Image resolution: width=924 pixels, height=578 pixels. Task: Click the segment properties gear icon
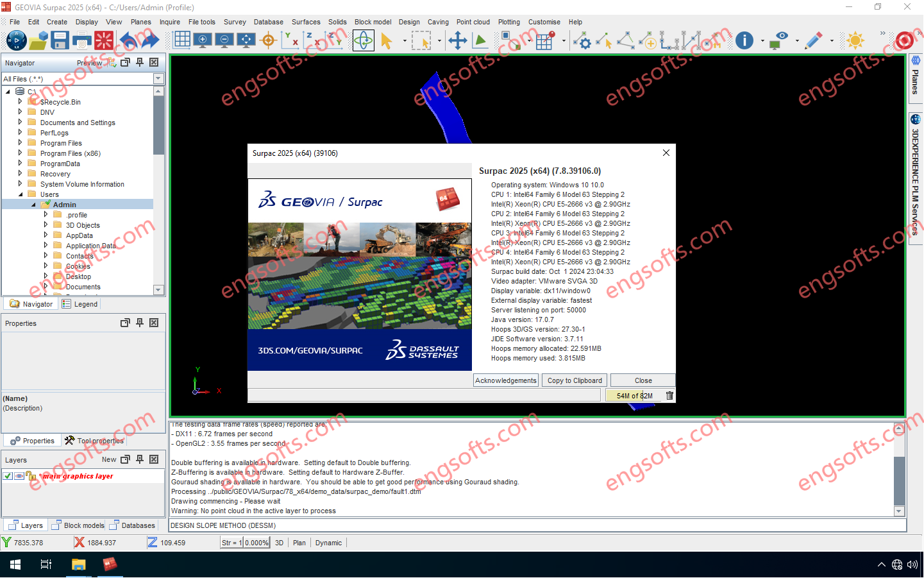pos(582,40)
